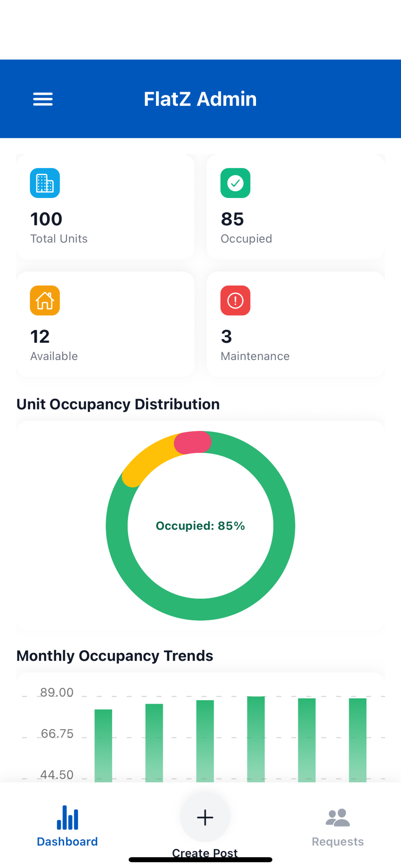
Task: Tap the Dashboard bar chart icon
Action: tap(67, 817)
